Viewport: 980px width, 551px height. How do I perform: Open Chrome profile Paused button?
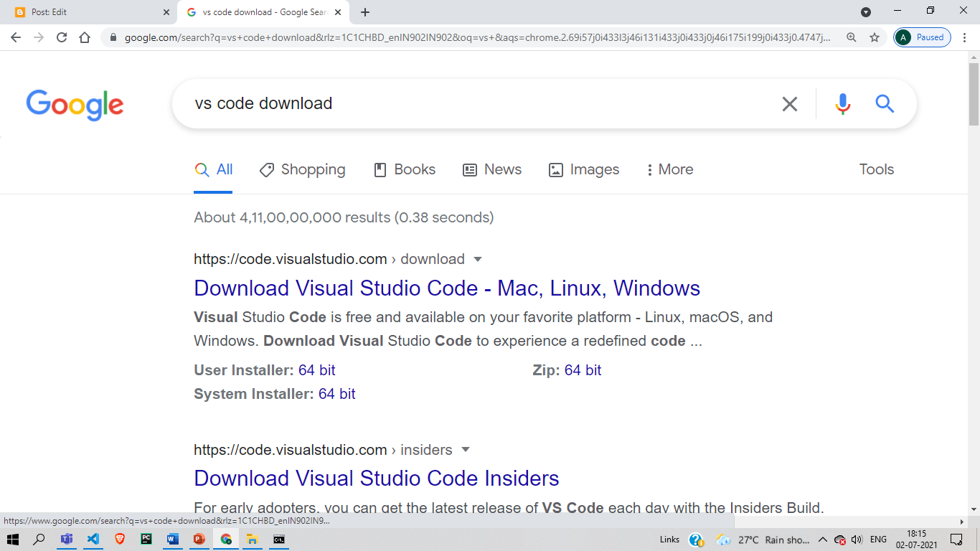922,37
